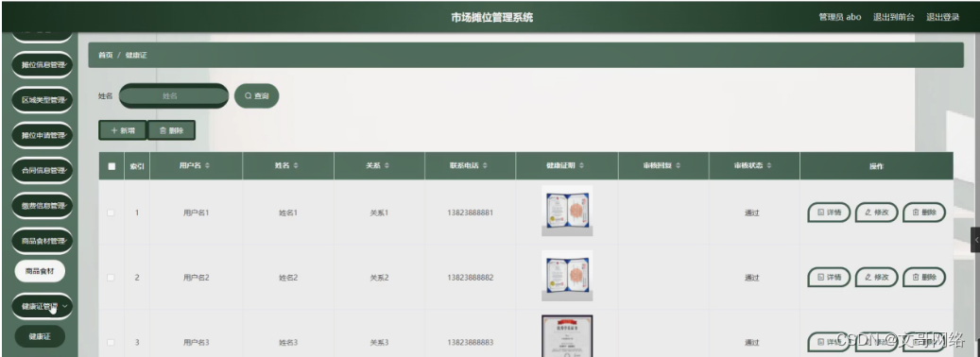The width and height of the screenshot is (980, 357).
Task: Click the 健康证 breadcrumb item
Action: click(136, 55)
